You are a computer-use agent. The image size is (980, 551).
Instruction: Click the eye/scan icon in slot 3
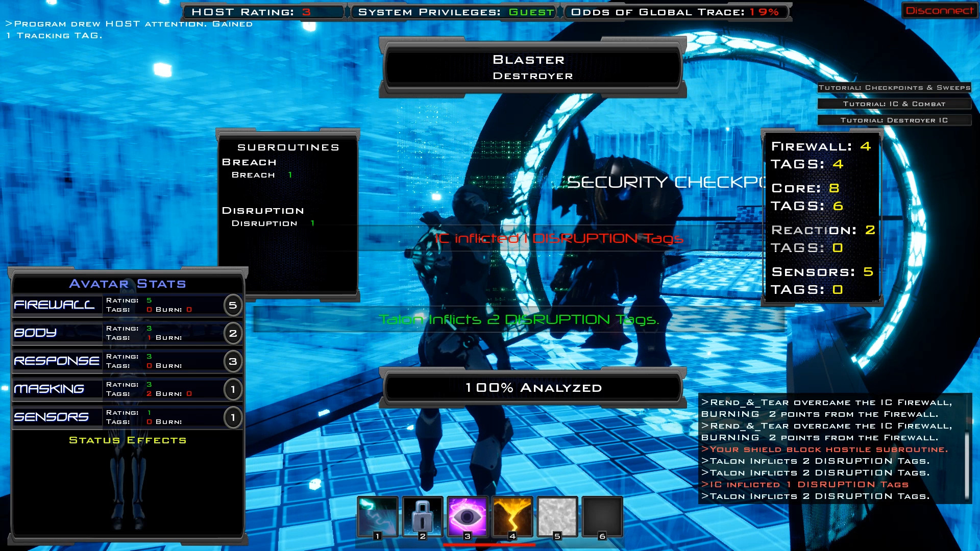pos(467,515)
